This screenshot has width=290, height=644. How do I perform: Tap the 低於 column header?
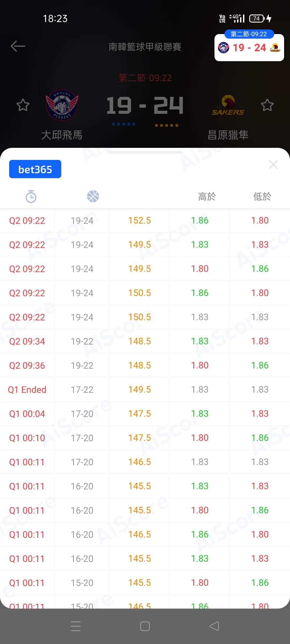pyautogui.click(x=262, y=196)
